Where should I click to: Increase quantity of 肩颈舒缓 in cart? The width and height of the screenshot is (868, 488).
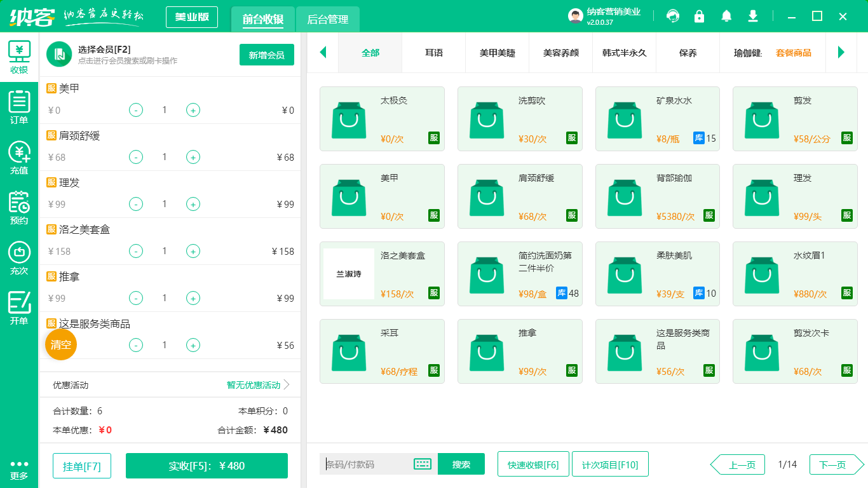(x=193, y=157)
